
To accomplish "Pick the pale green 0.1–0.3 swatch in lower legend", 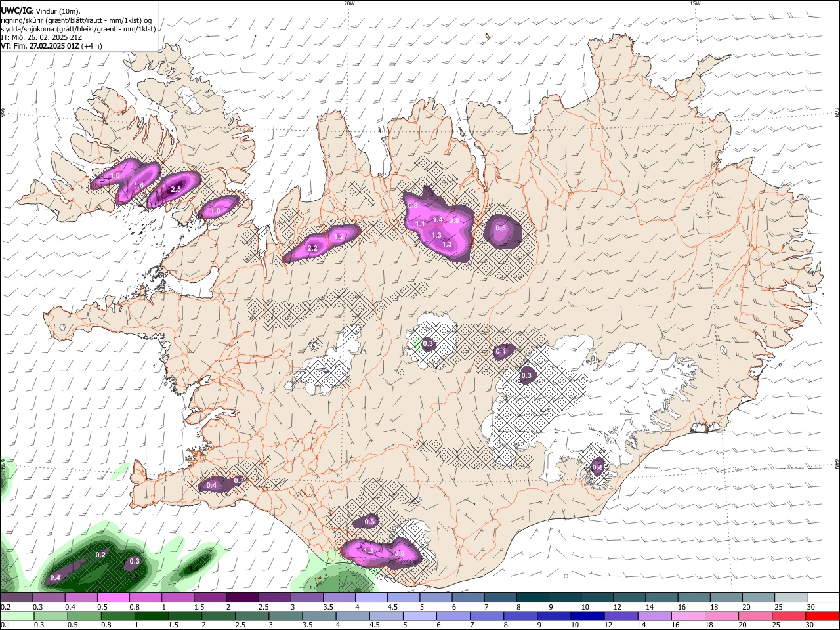I will pyautogui.click(x=16, y=616).
